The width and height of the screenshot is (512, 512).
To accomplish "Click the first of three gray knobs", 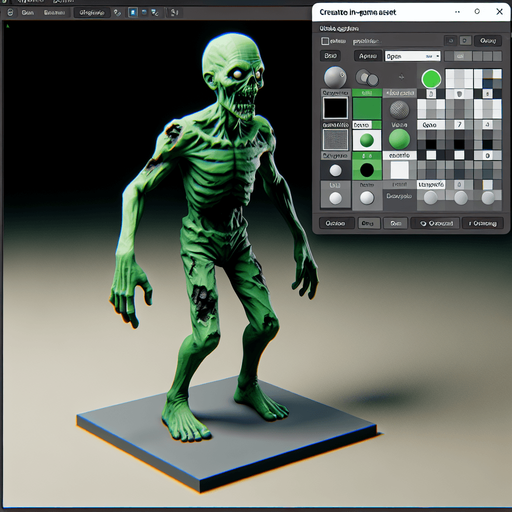I will coord(430,198).
